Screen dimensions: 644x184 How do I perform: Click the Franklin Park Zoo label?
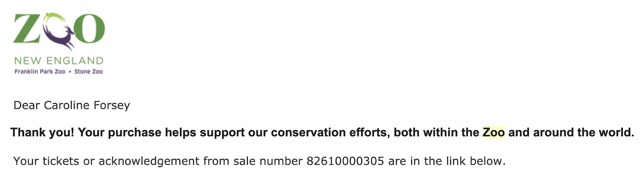pos(40,72)
